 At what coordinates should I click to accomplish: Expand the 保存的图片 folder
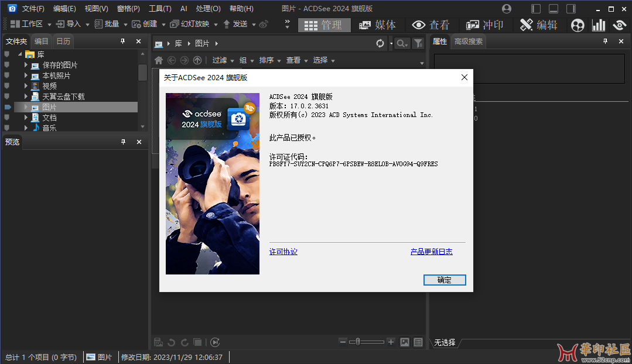(26, 65)
